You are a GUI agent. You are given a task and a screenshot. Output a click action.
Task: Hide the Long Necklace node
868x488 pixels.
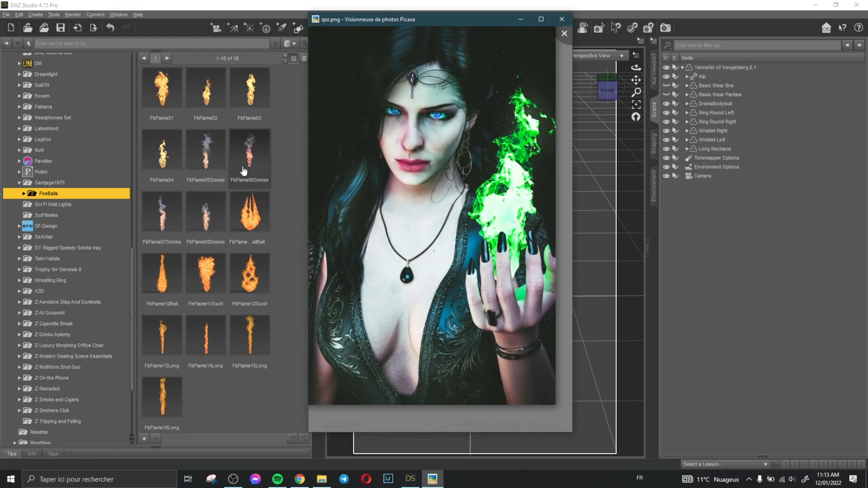pyautogui.click(x=666, y=149)
